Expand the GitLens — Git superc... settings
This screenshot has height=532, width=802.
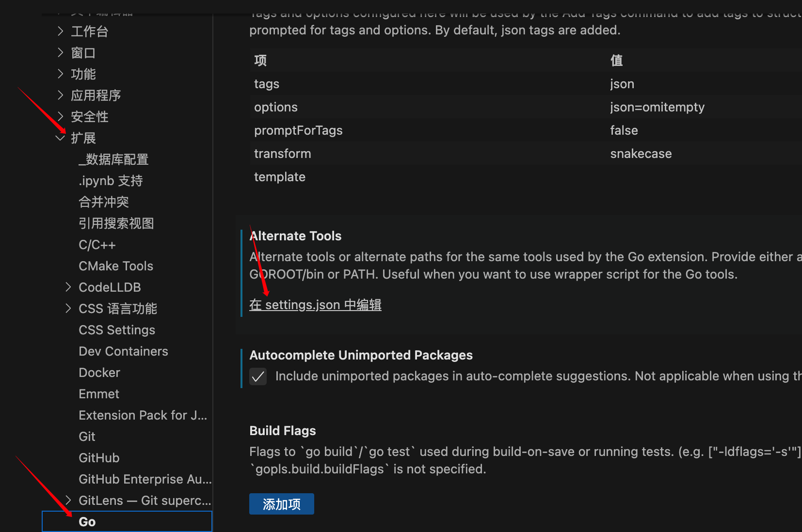click(68, 500)
